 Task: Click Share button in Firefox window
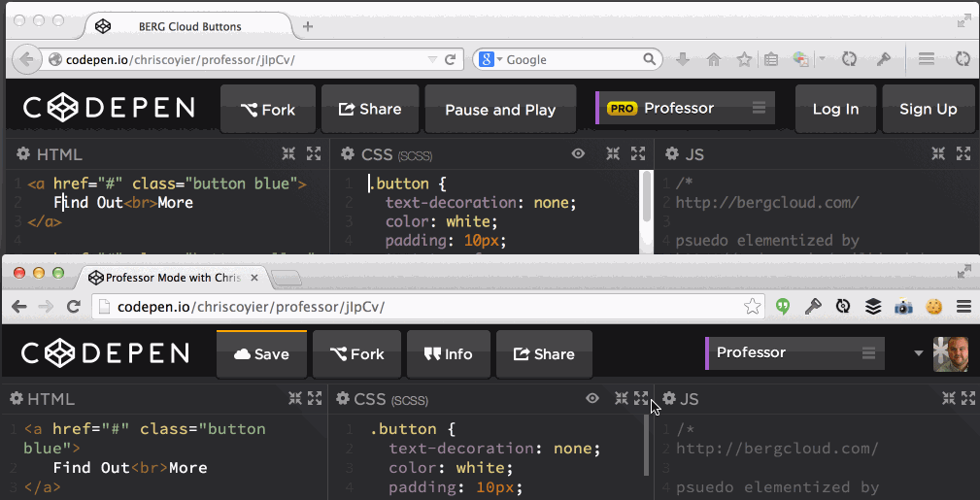pyautogui.click(x=370, y=110)
